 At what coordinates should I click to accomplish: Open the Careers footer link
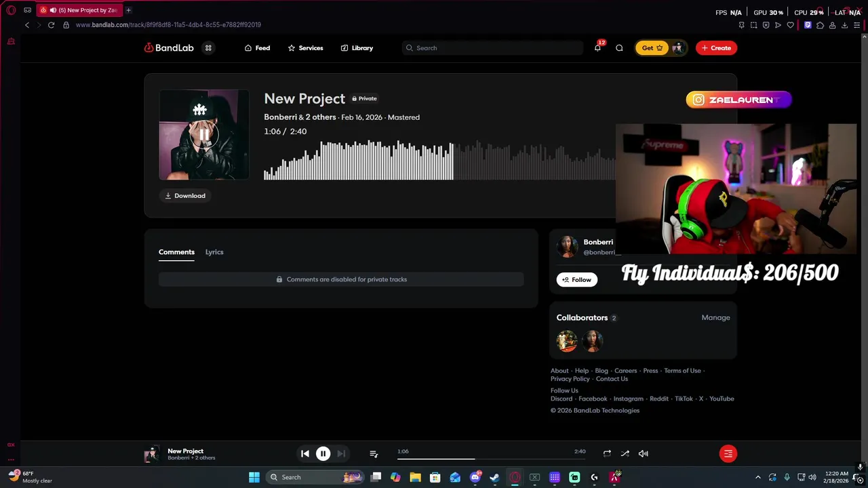pos(626,371)
